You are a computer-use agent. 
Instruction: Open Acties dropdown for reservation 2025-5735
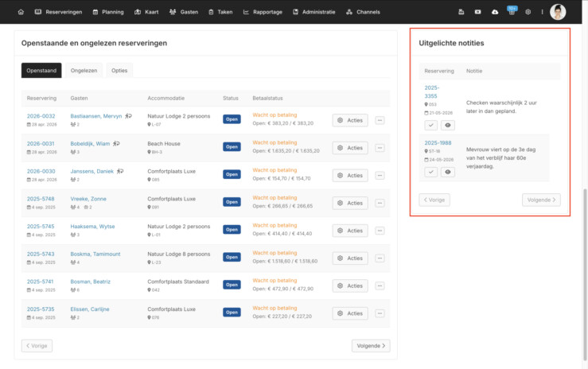click(350, 313)
